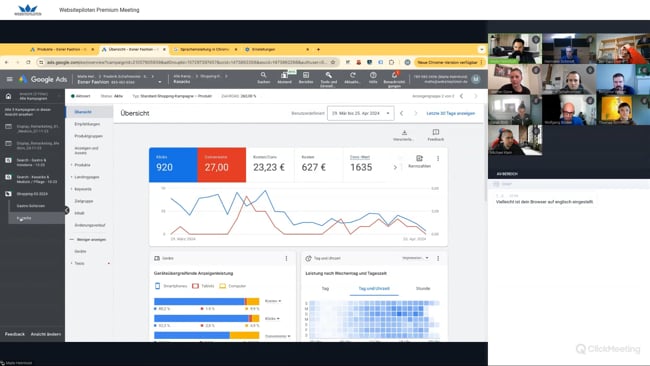
Task: Select the Stunde tab in the heatmap card
Action: (423, 288)
